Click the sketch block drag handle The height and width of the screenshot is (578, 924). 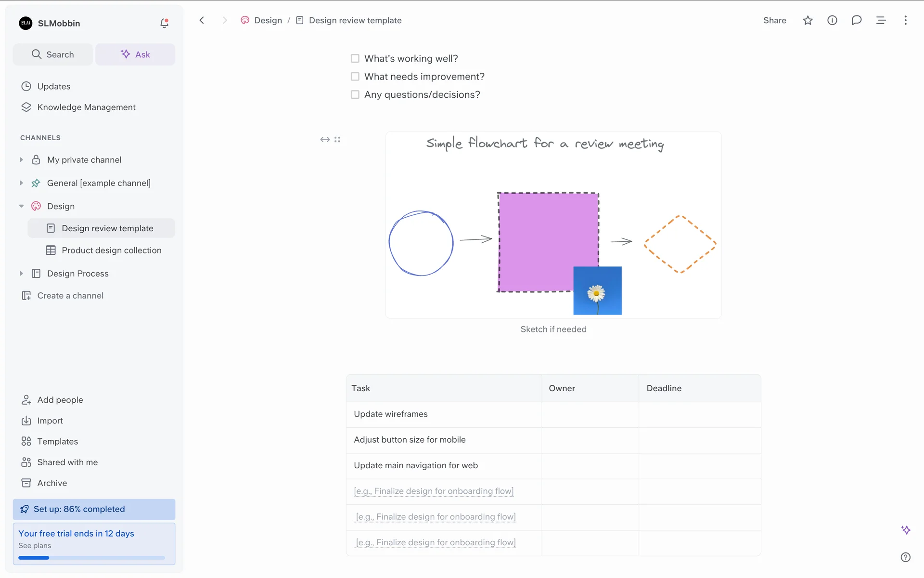337,140
